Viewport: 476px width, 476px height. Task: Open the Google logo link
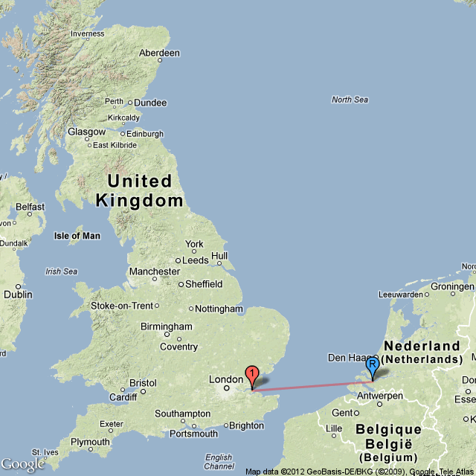tap(23, 465)
